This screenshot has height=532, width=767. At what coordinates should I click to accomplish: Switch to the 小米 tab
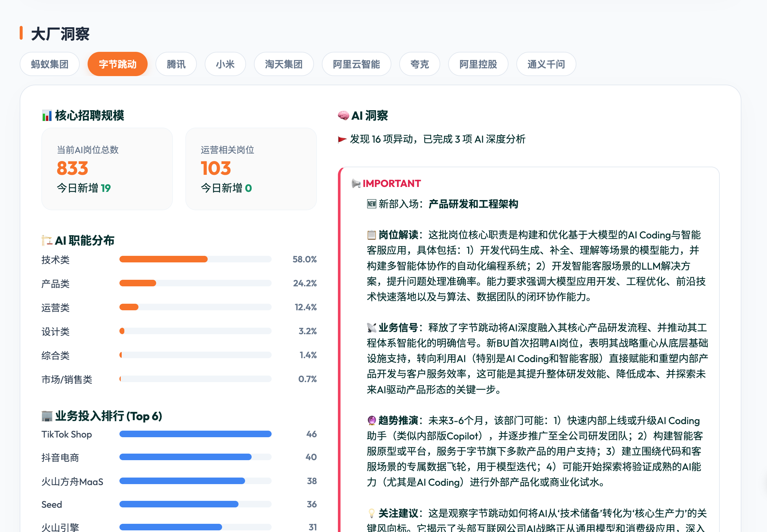pos(225,64)
